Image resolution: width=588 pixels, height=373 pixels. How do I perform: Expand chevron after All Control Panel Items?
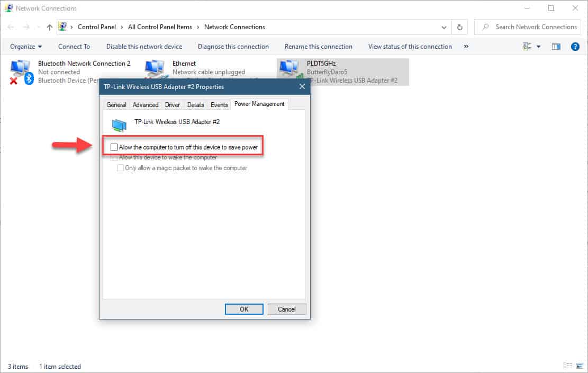(198, 27)
